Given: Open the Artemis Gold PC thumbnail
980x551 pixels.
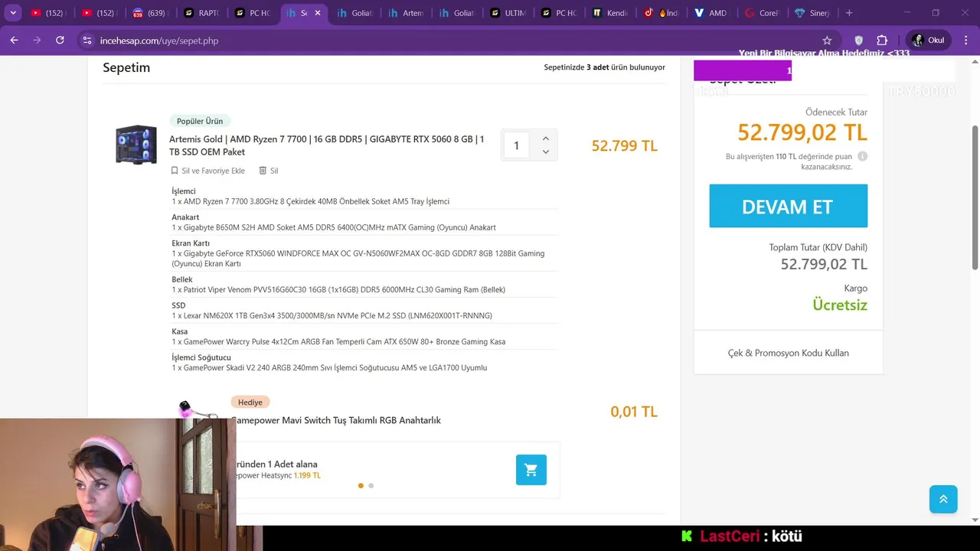Looking at the screenshot, I should pos(136,145).
